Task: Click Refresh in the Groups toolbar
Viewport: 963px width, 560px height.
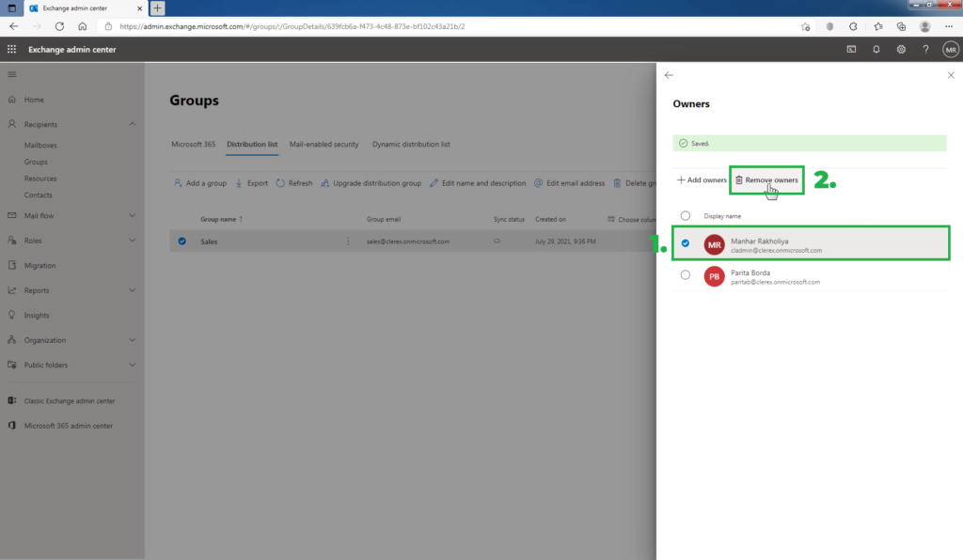Action: (x=294, y=183)
